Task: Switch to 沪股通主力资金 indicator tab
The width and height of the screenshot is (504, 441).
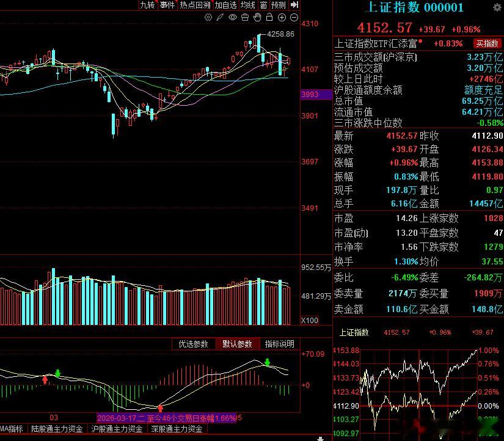Action: pos(117,429)
